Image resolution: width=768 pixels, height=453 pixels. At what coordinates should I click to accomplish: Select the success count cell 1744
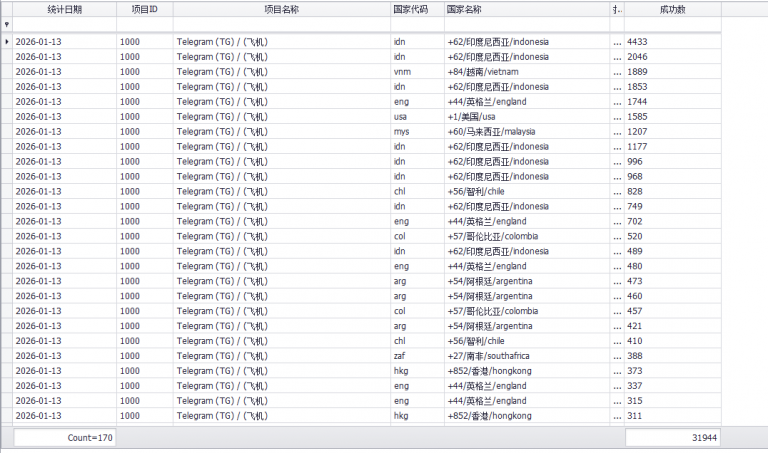[x=672, y=101]
